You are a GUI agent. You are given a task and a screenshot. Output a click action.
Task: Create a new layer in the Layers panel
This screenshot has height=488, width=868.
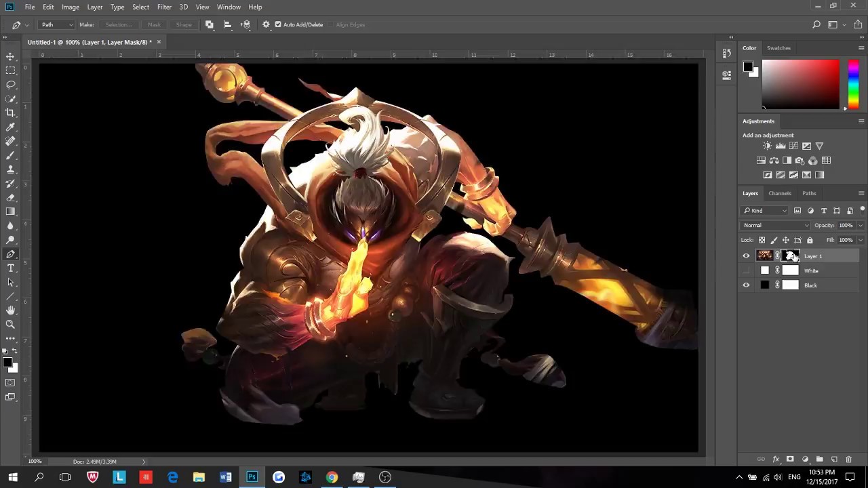(835, 459)
